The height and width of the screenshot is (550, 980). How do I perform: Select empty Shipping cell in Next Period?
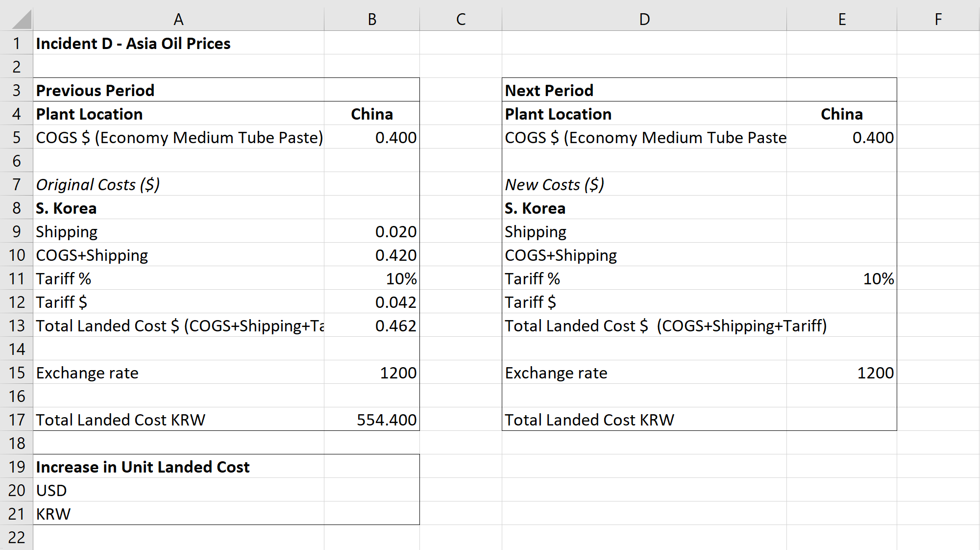point(841,232)
